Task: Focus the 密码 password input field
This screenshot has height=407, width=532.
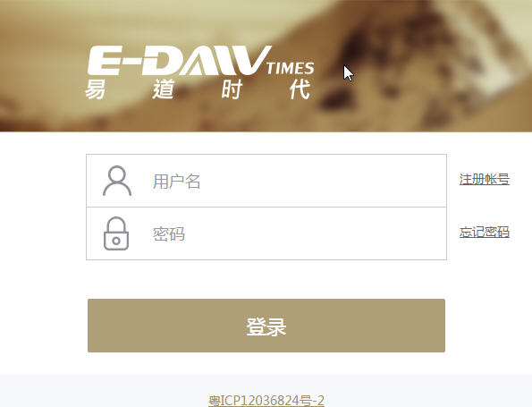Action: [x=266, y=233]
